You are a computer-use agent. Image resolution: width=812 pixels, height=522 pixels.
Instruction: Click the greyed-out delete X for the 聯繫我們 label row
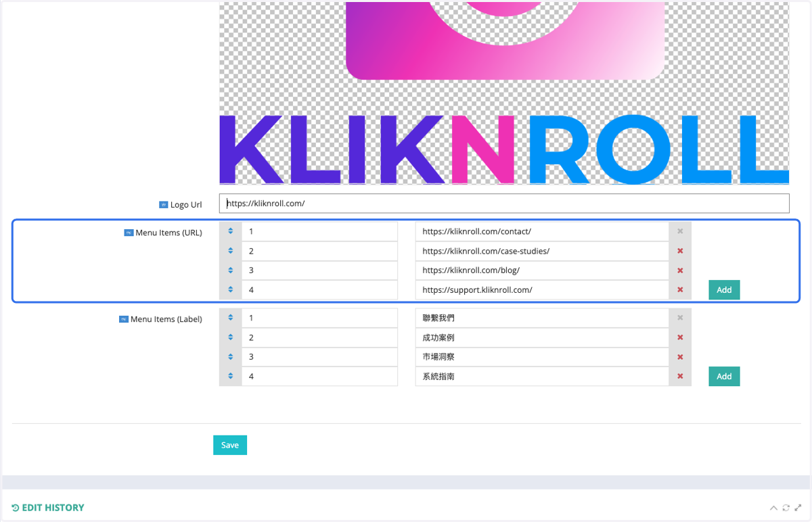click(x=680, y=318)
